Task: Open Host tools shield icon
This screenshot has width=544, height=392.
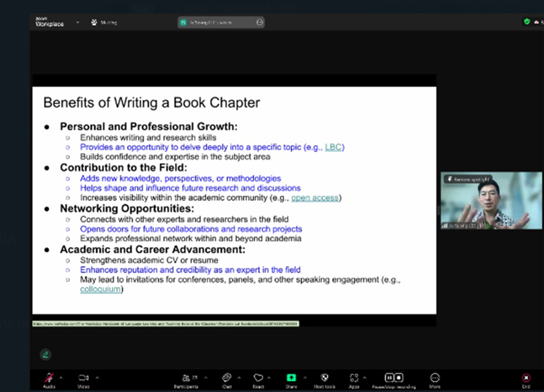Action: (x=325, y=378)
